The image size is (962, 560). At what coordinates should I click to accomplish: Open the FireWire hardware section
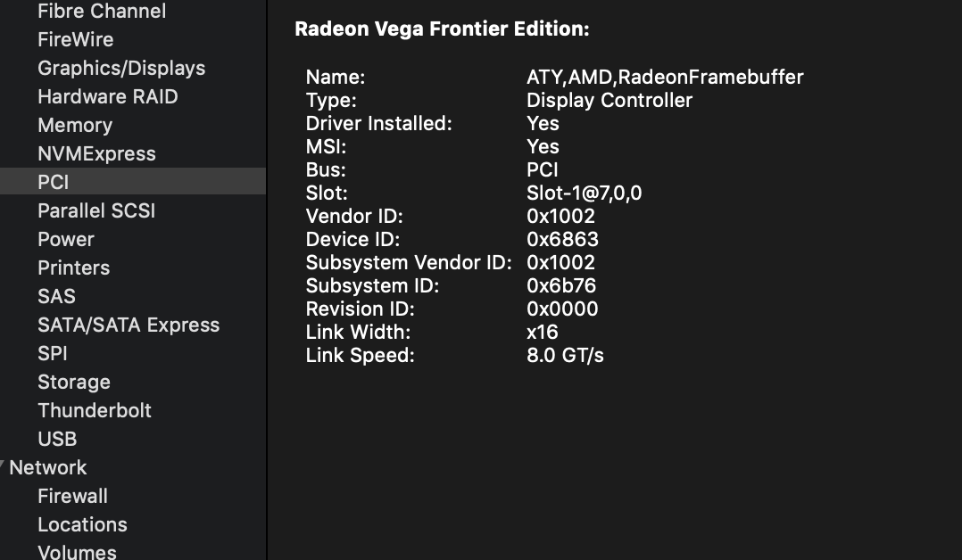(x=75, y=40)
